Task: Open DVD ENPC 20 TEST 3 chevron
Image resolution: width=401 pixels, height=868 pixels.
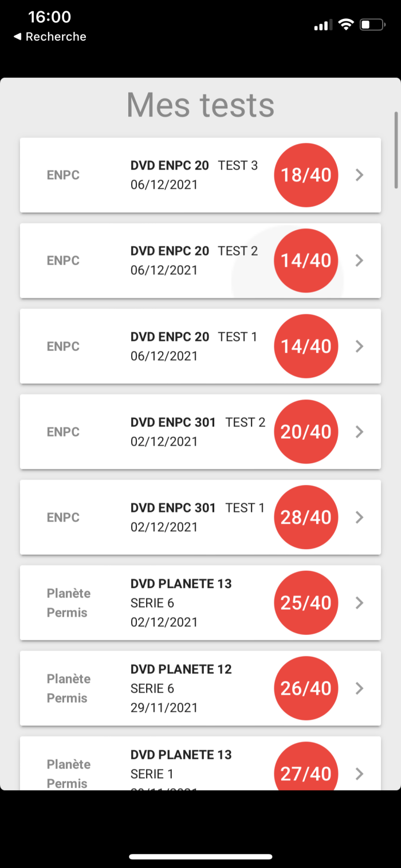Action: [360, 175]
